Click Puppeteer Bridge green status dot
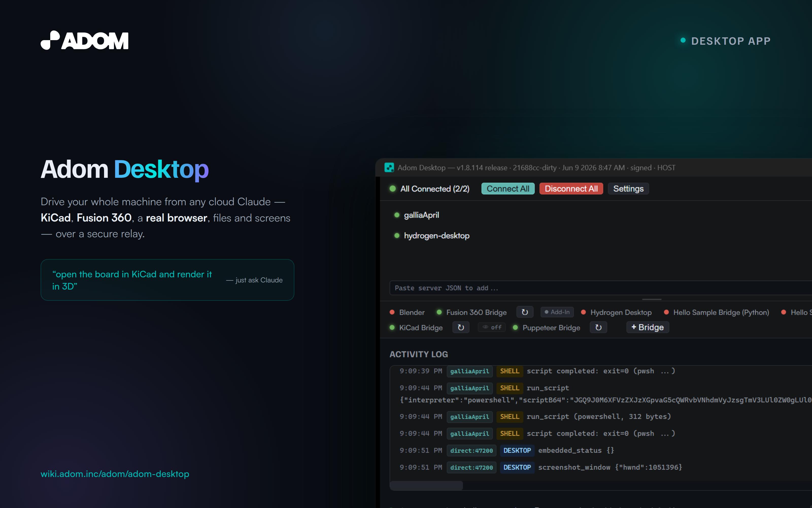This screenshot has width=812, height=508. 515,327
